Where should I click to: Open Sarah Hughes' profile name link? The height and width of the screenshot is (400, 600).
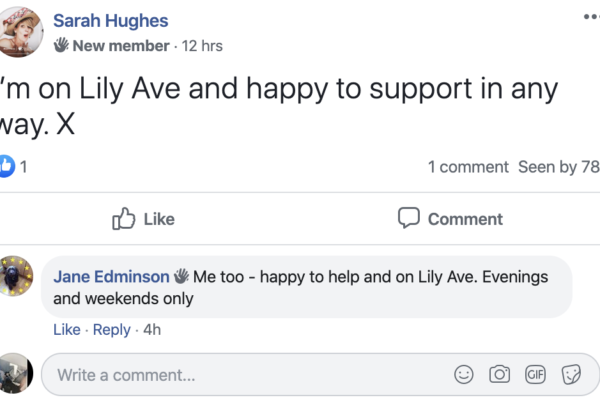point(110,21)
